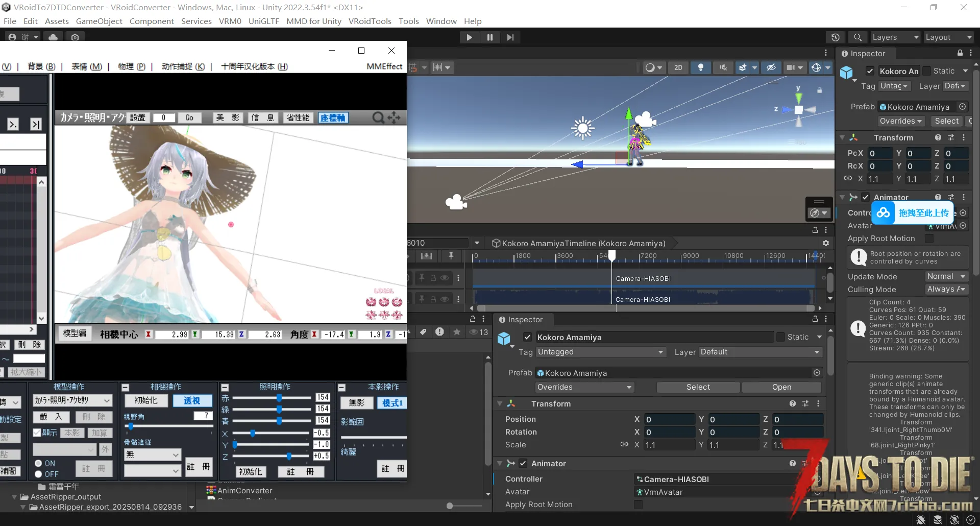Toggle active checkbox for Kokoro Amamiya in lower Inspector
Screen dimensions: 980x526
[x=527, y=337]
